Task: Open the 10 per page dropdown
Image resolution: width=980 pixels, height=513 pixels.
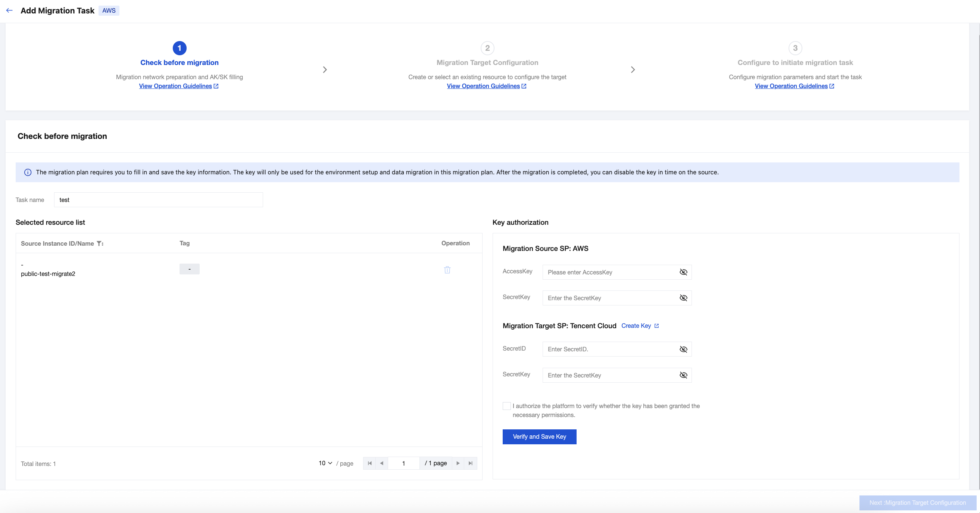Action: (x=325, y=463)
